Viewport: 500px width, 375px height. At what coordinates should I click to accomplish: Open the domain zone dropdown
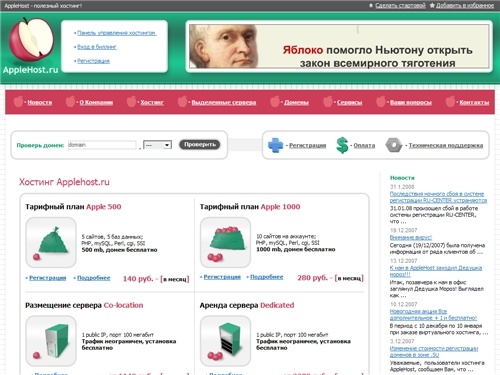[x=157, y=145]
